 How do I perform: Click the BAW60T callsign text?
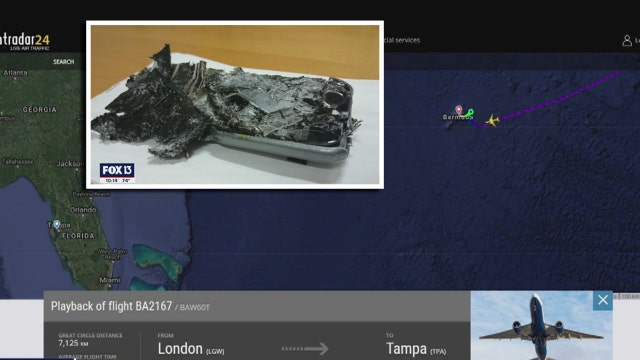pos(194,308)
